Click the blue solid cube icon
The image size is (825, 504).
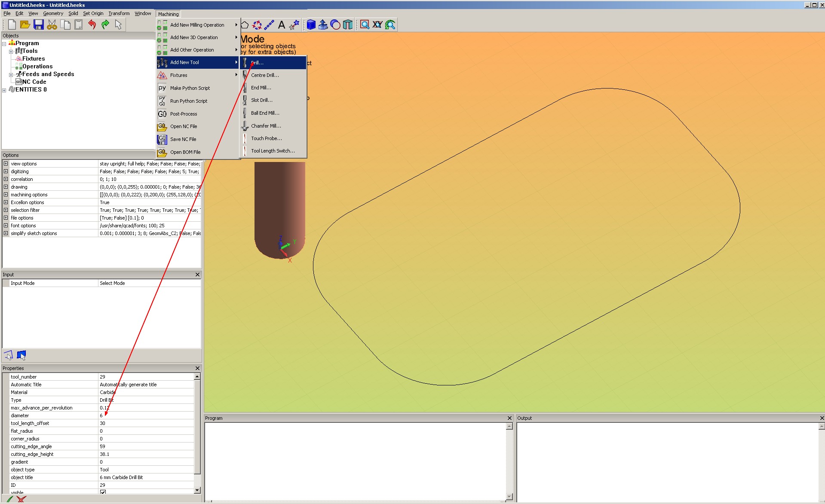311,25
